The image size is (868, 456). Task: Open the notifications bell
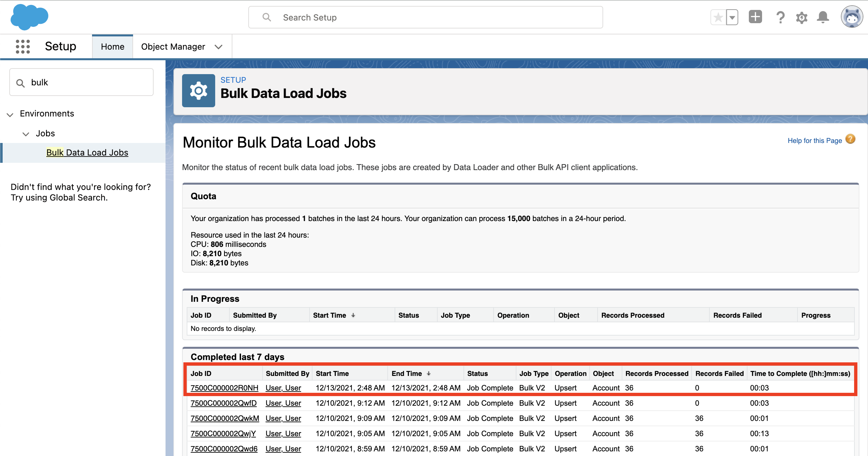(x=823, y=17)
